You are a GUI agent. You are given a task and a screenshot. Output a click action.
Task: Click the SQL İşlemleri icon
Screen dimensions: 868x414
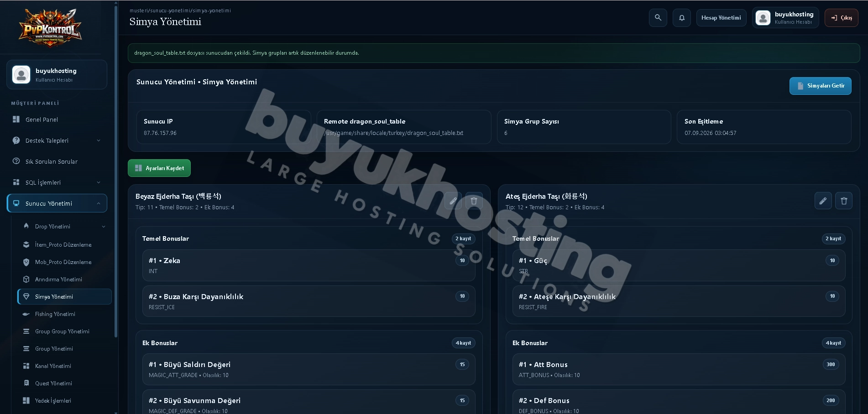pos(16,182)
